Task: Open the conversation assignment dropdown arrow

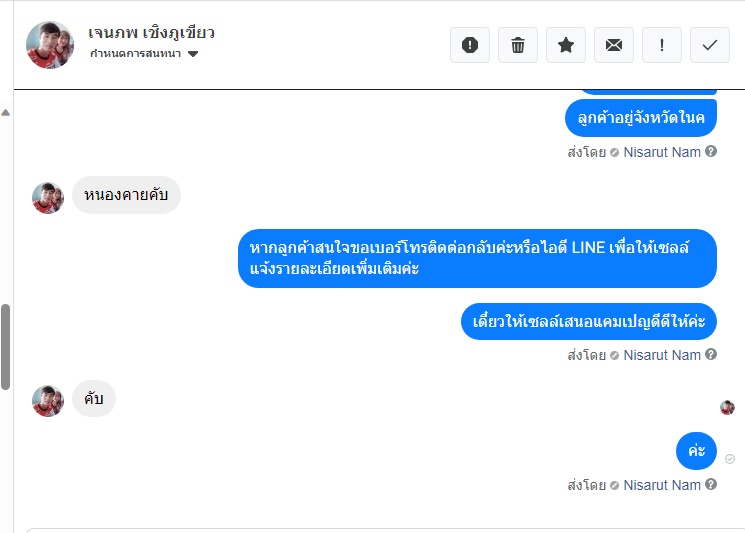Action: point(192,54)
